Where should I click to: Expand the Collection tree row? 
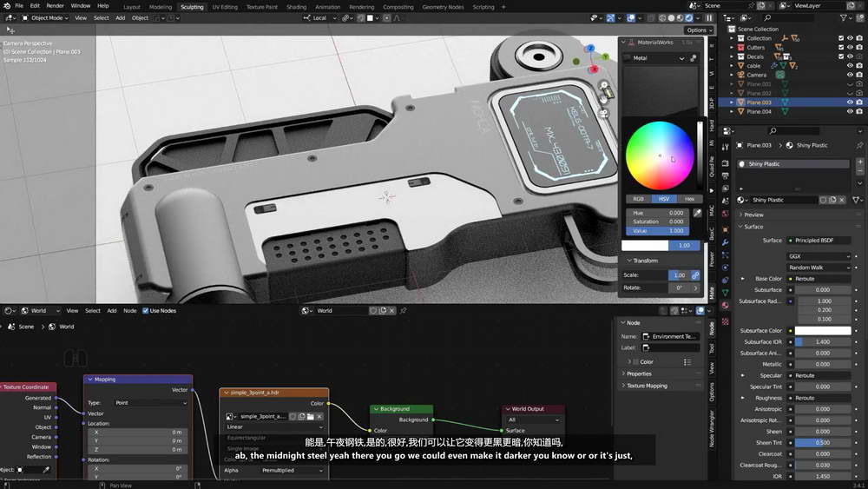(732, 38)
